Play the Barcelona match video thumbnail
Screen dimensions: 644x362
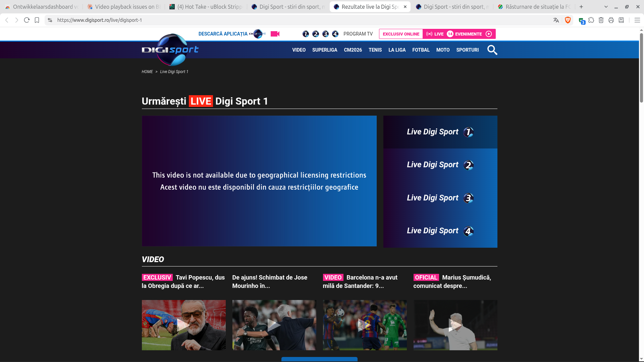pyautogui.click(x=365, y=325)
